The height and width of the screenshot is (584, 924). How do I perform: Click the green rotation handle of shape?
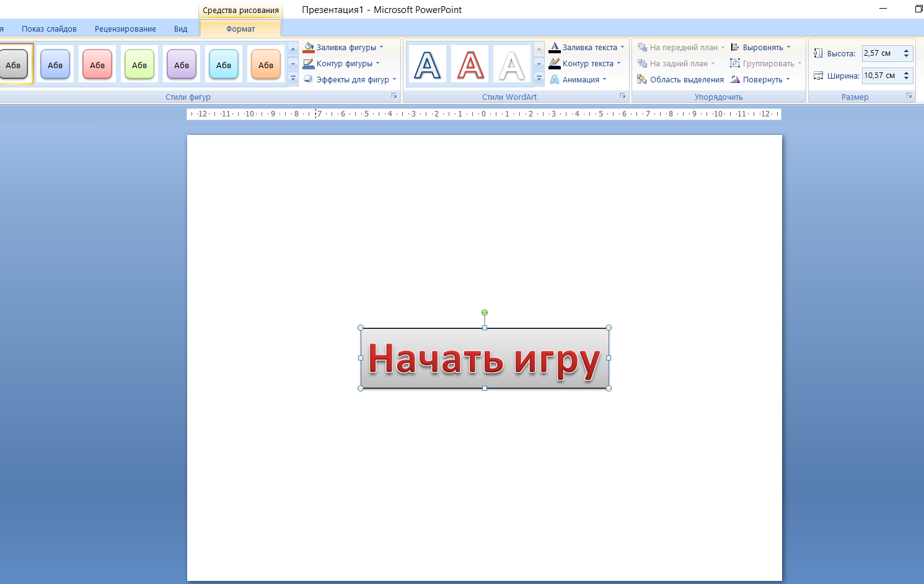pyautogui.click(x=485, y=313)
